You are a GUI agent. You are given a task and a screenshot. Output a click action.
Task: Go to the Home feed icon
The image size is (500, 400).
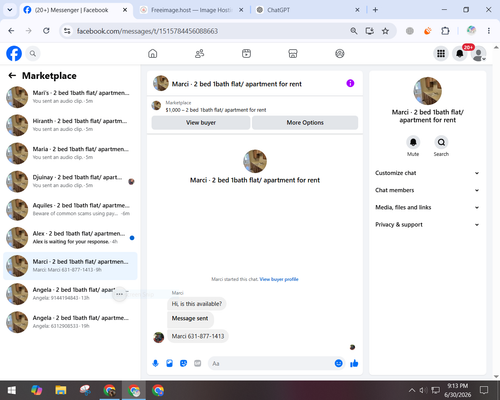[x=153, y=53]
